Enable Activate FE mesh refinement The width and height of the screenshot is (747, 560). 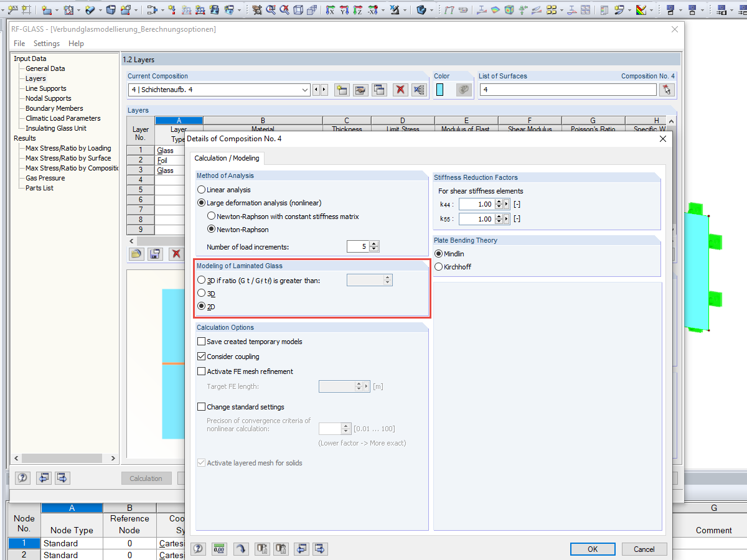pyautogui.click(x=202, y=371)
